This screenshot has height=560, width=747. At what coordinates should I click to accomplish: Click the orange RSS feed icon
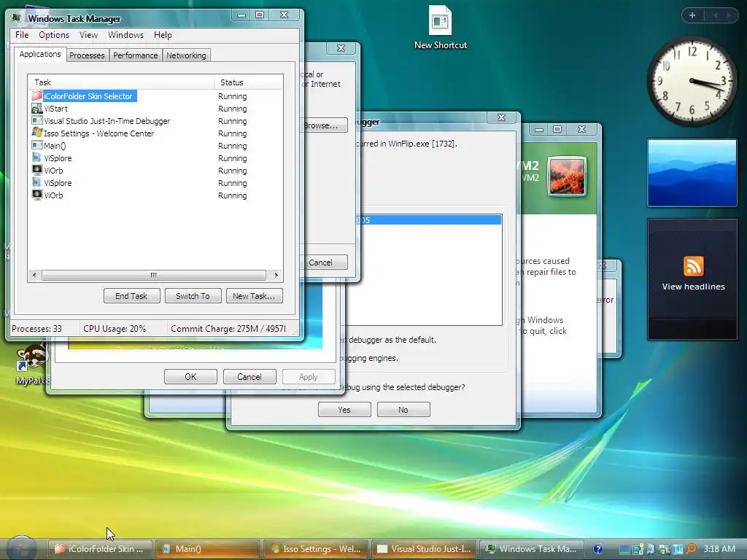point(693,266)
